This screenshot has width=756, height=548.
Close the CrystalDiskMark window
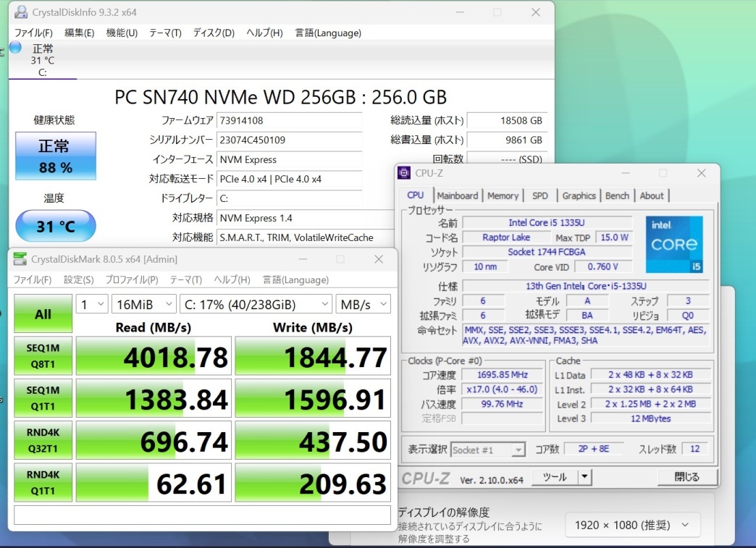pyautogui.click(x=379, y=259)
